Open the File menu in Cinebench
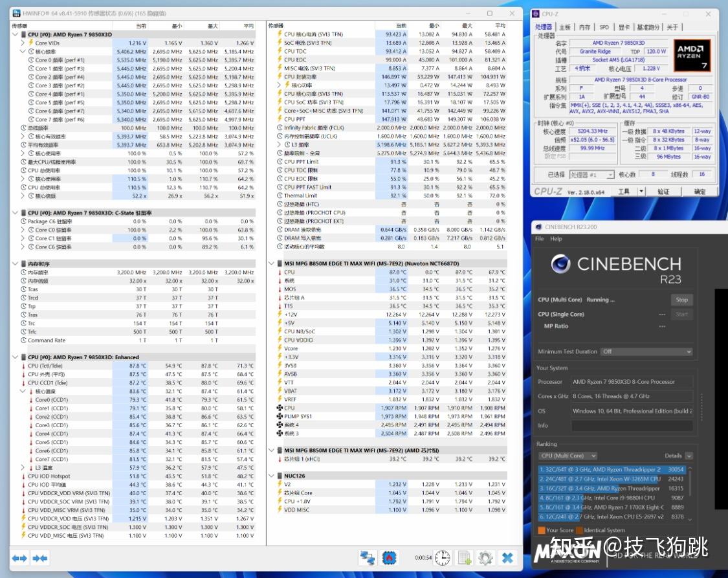 pos(540,239)
